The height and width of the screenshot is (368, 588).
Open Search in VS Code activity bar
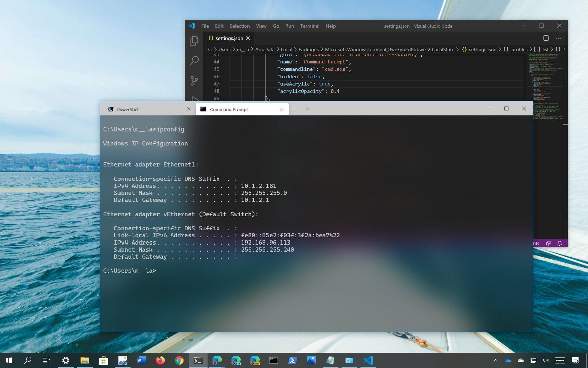[194, 61]
